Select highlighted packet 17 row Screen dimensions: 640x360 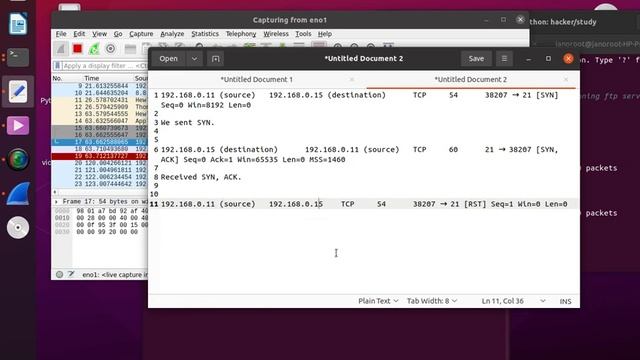point(100,142)
